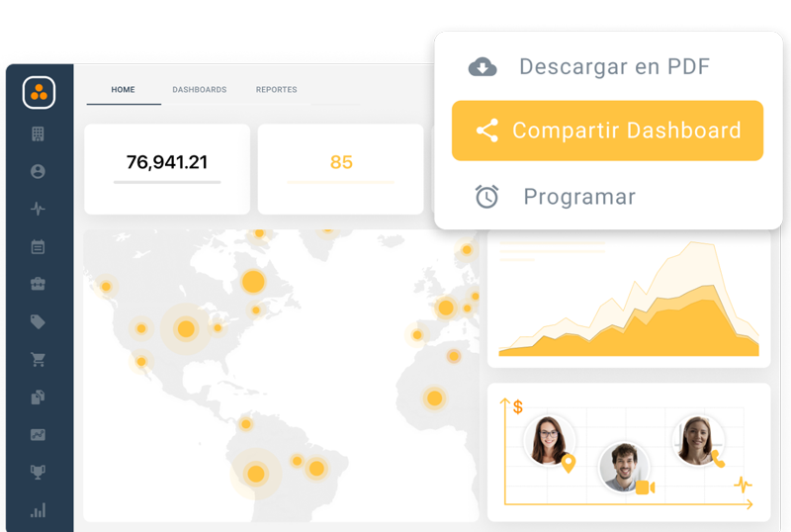This screenshot has height=532, width=791.
Task: Open the calendar icon in sidebar
Action: (x=38, y=246)
